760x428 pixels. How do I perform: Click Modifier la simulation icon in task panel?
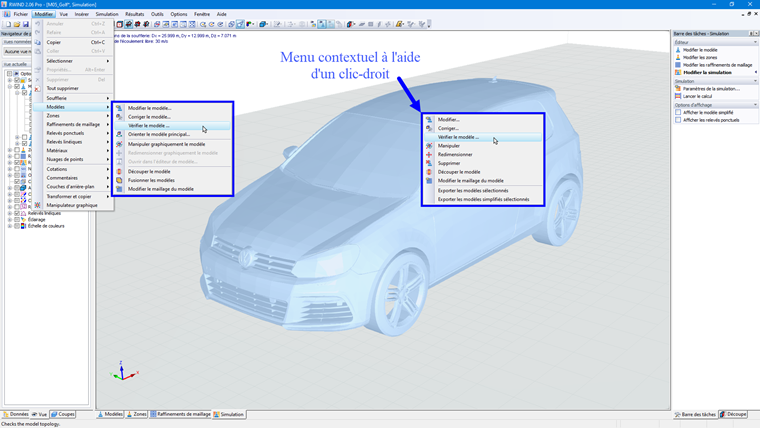[678, 72]
